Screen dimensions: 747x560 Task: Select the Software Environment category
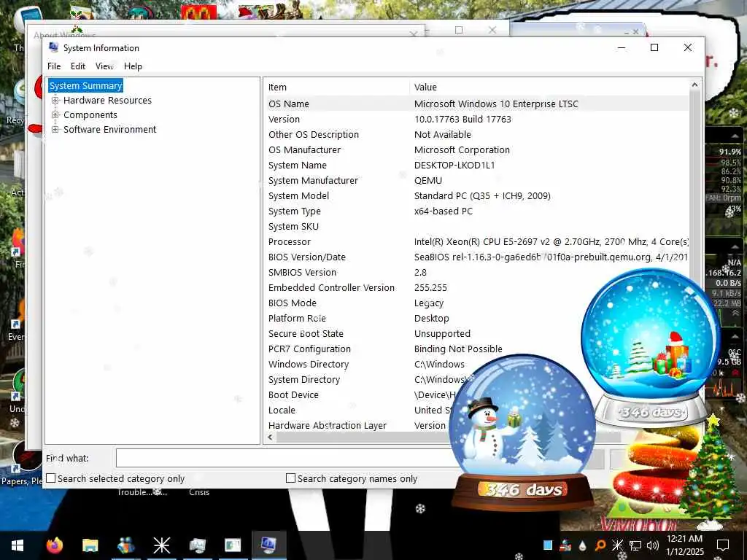click(109, 130)
